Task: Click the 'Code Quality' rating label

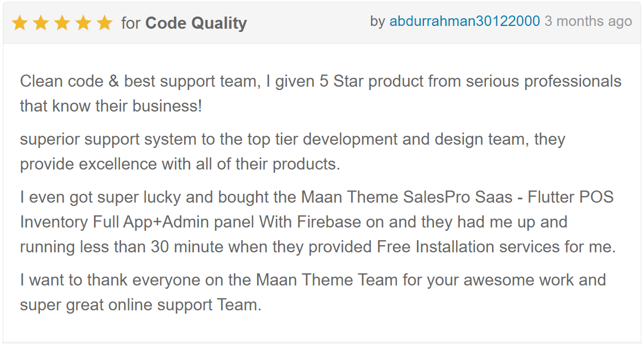Action: point(196,23)
